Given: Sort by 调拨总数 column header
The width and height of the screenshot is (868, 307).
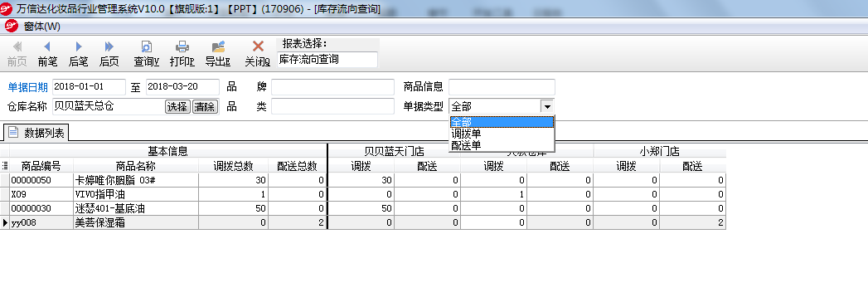Looking at the screenshot, I should pos(234,166).
